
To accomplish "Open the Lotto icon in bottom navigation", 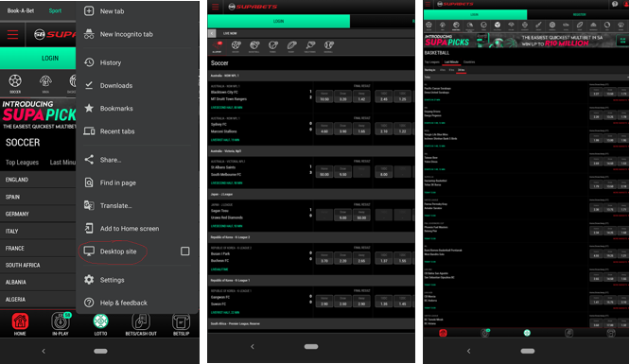I will 100,324.
